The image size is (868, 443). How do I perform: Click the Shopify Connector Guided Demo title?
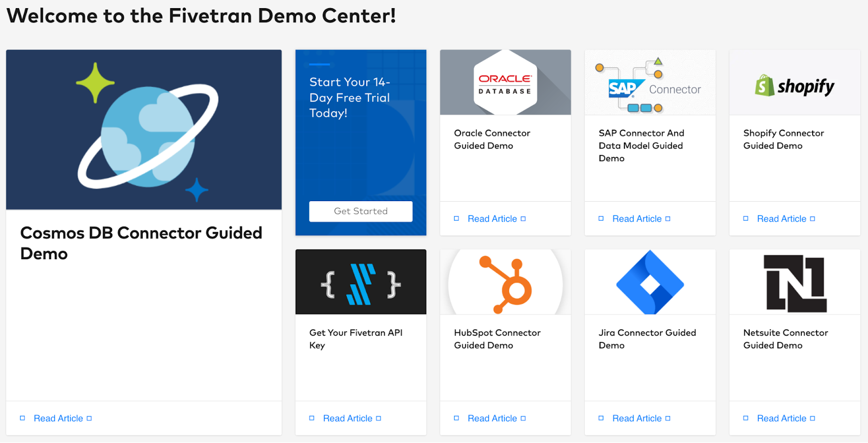pyautogui.click(x=783, y=139)
